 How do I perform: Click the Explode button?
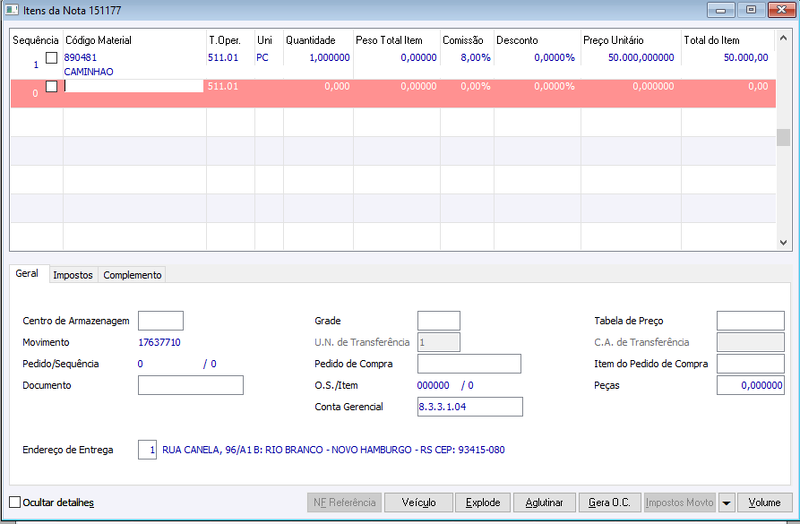(483, 503)
